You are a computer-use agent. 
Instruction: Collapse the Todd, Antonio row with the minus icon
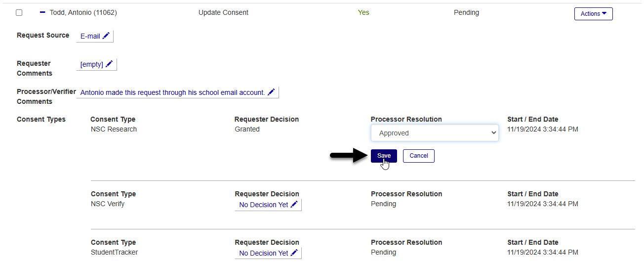(x=42, y=12)
